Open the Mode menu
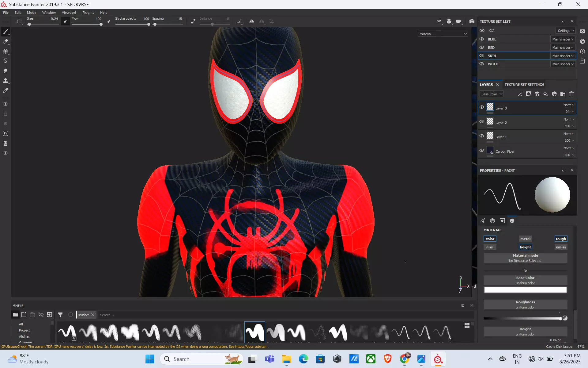 32,13
